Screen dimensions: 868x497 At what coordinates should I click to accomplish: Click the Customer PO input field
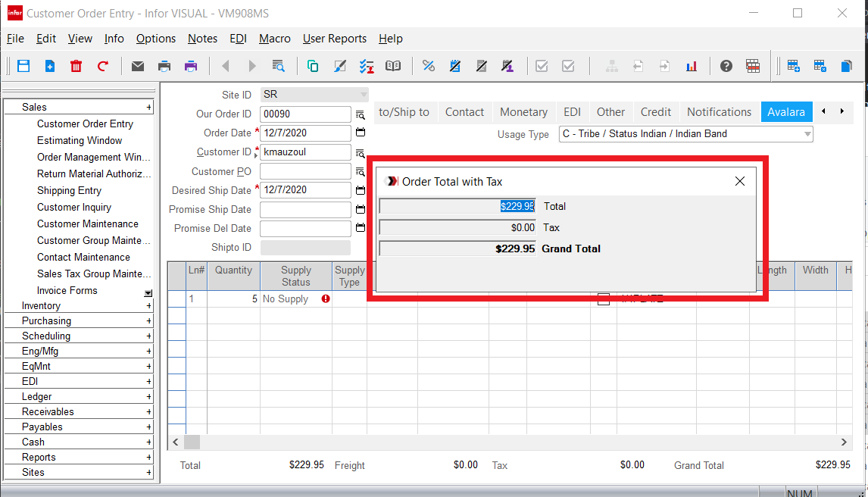[305, 171]
